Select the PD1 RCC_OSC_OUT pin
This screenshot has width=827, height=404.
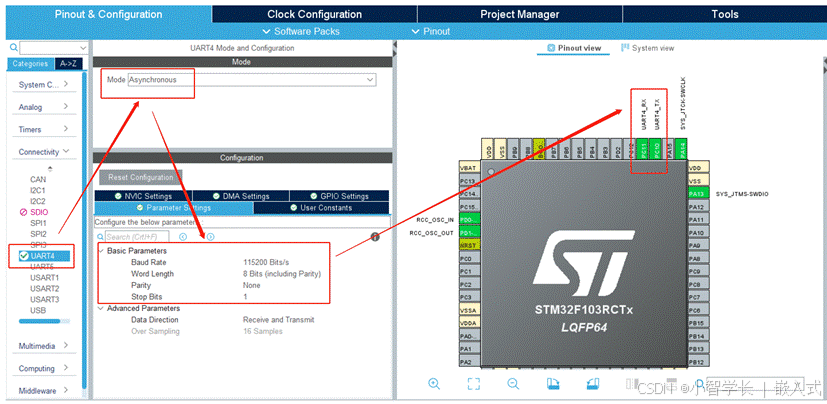click(470, 233)
